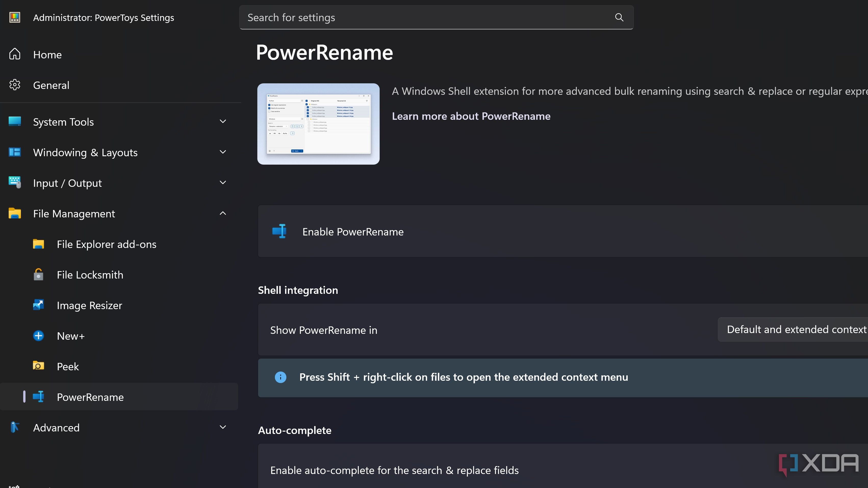Image resolution: width=868 pixels, height=488 pixels.
Task: Click the info icon next to Shift right-click tip
Action: click(x=280, y=377)
